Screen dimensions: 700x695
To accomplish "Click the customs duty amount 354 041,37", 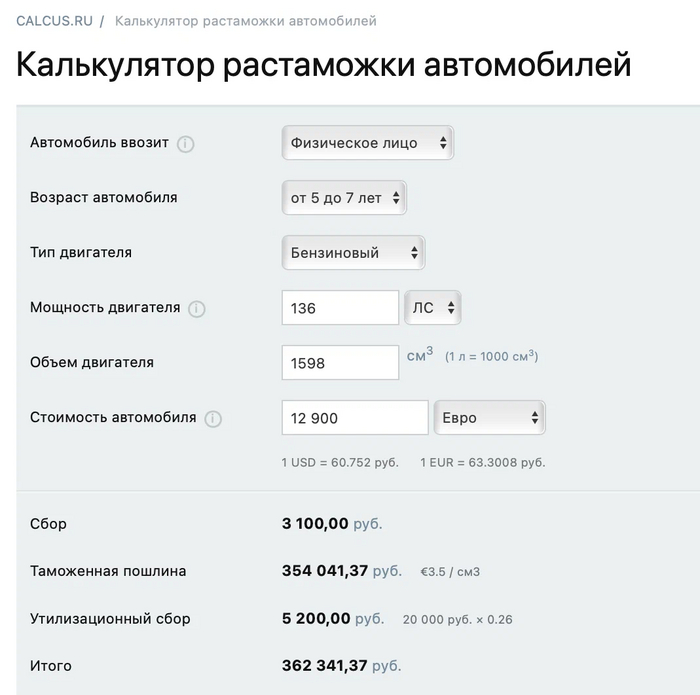I will click(x=326, y=571).
